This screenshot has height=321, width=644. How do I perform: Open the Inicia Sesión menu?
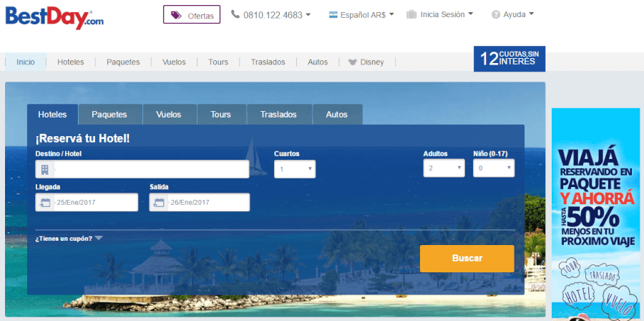439,14
